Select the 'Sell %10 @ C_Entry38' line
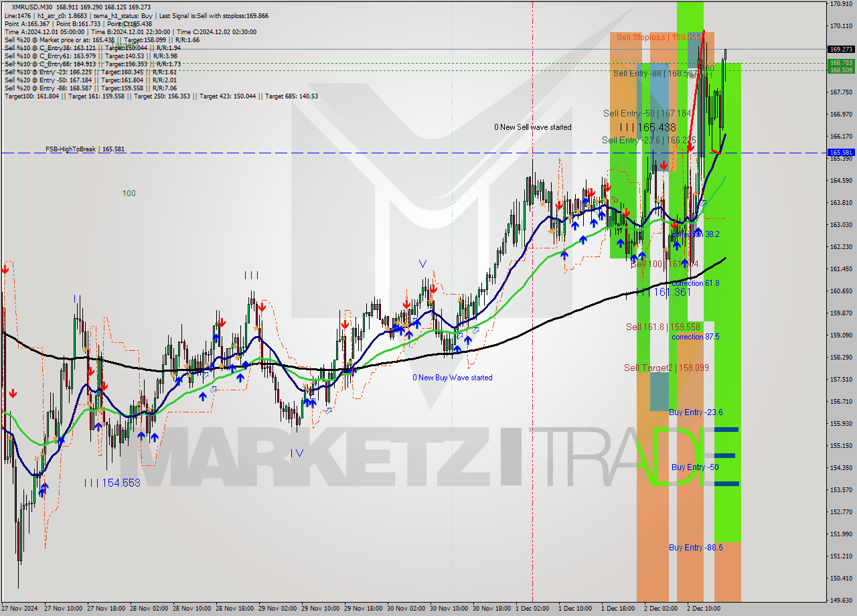Screen dimensions: 857x616 92,48
